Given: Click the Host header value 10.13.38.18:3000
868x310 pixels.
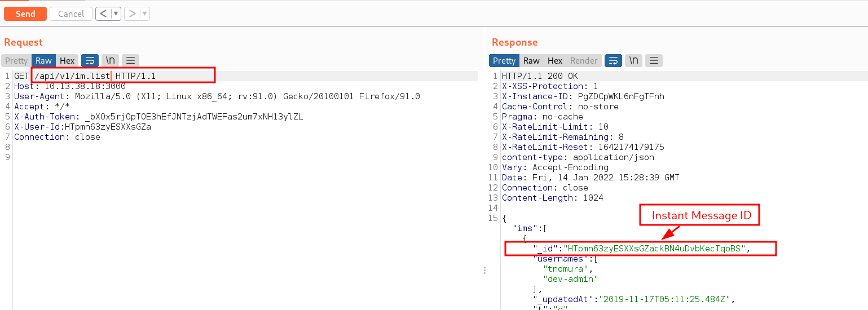Looking at the screenshot, I should pyautogui.click(x=85, y=86).
